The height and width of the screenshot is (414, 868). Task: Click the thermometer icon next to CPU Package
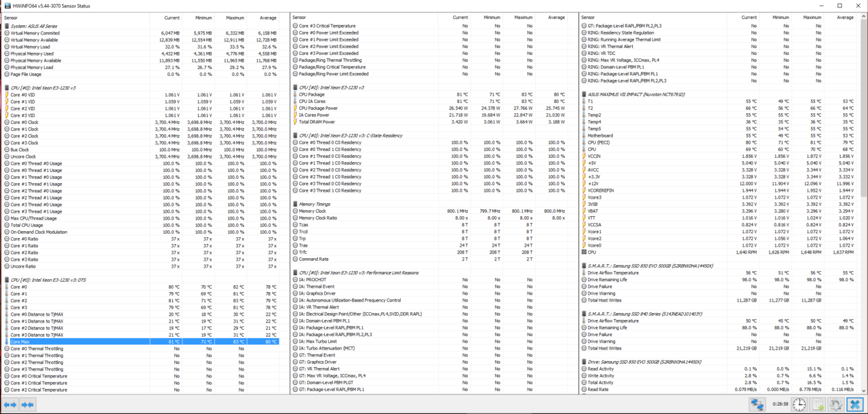click(x=296, y=94)
